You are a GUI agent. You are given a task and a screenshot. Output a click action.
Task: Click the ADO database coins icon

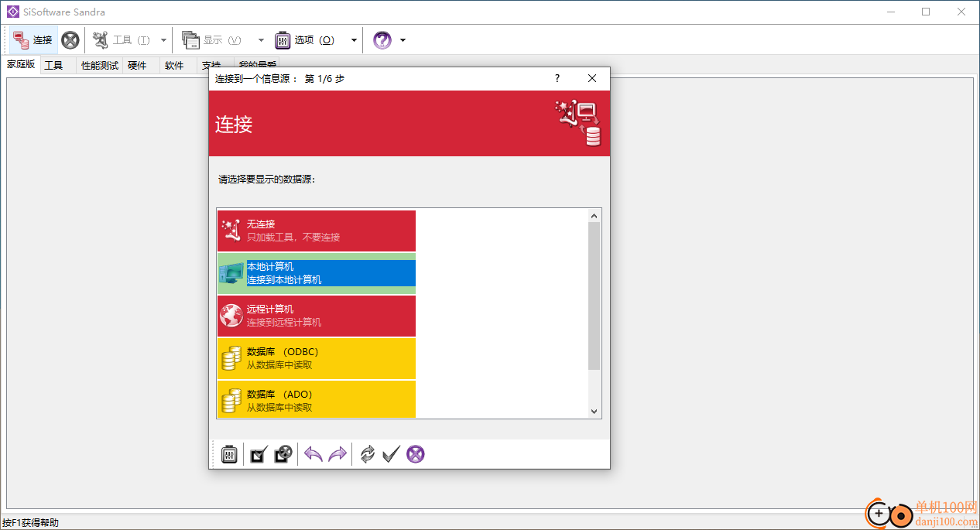click(231, 402)
